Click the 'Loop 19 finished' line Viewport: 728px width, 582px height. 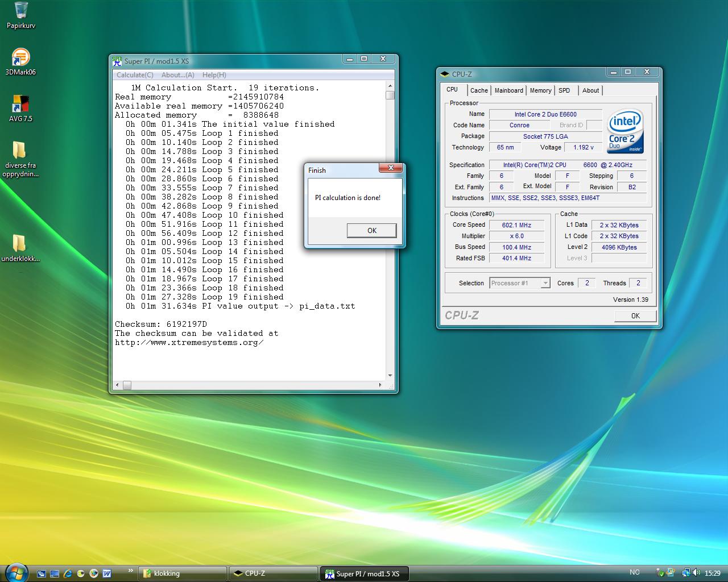tap(205, 297)
